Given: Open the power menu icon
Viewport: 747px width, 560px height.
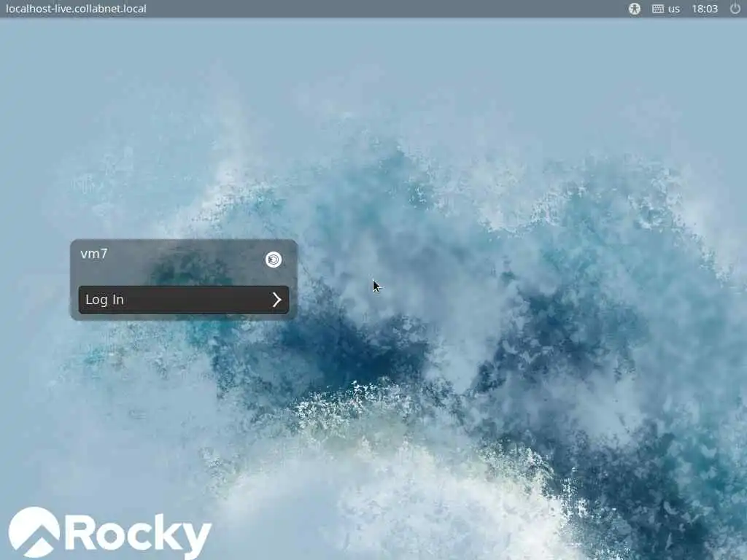Looking at the screenshot, I should pos(735,9).
